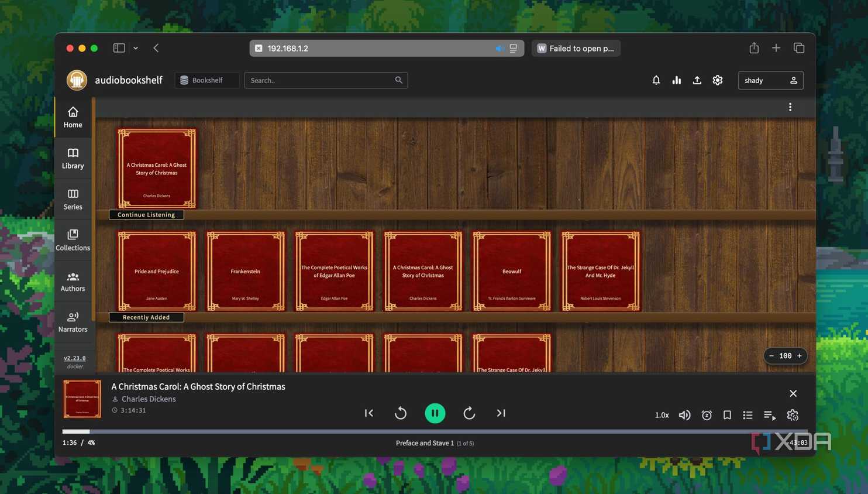Increase cover size with plus button
The height and width of the screenshot is (494, 868).
[x=800, y=356]
